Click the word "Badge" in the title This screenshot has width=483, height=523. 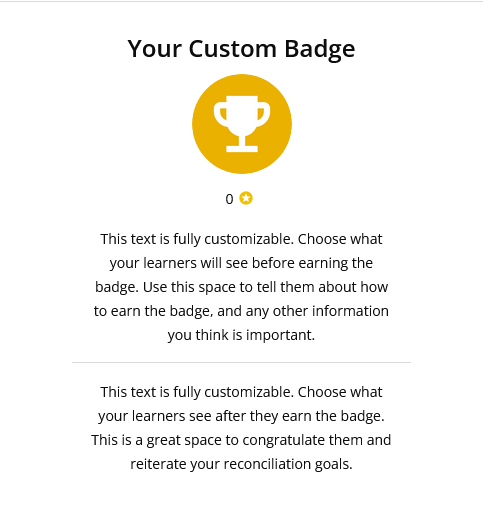pos(320,49)
